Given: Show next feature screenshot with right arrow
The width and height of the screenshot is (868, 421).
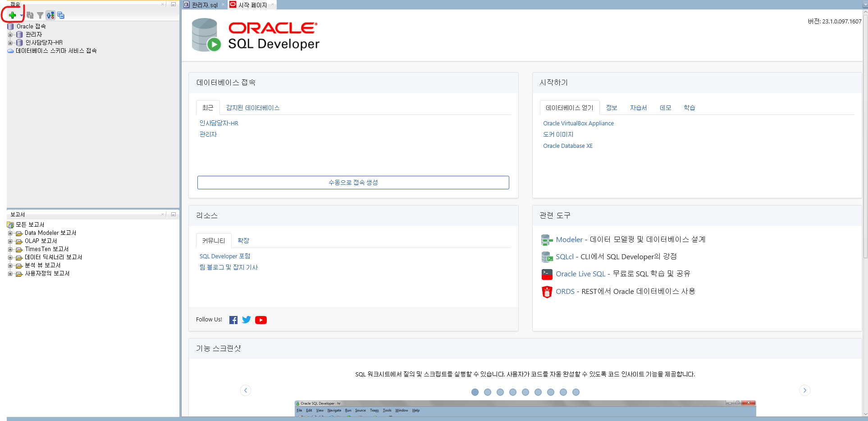Looking at the screenshot, I should (805, 390).
